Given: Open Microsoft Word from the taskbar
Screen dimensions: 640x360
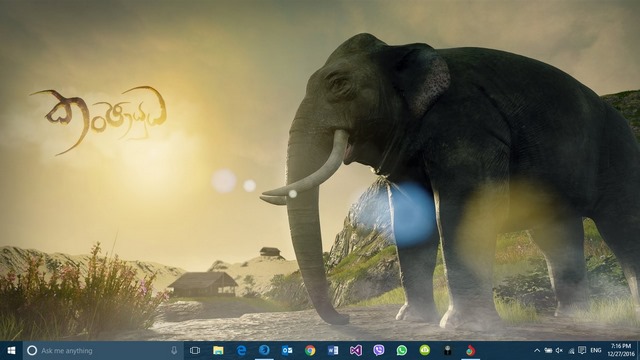Looking at the screenshot, I should 333,351.
